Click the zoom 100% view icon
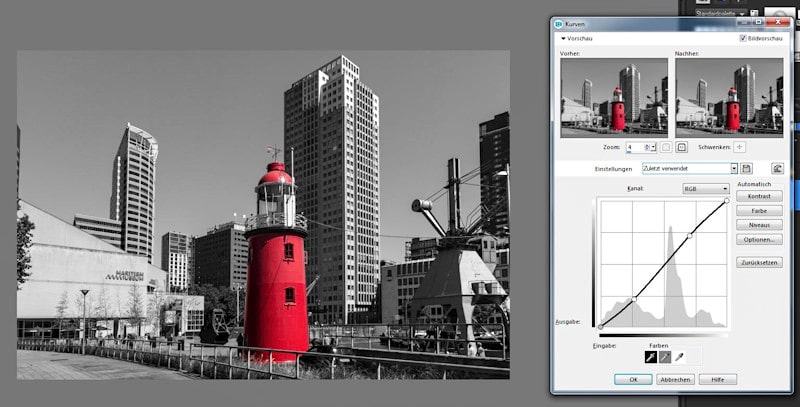Screen dimensions: 800x407 click(681, 147)
